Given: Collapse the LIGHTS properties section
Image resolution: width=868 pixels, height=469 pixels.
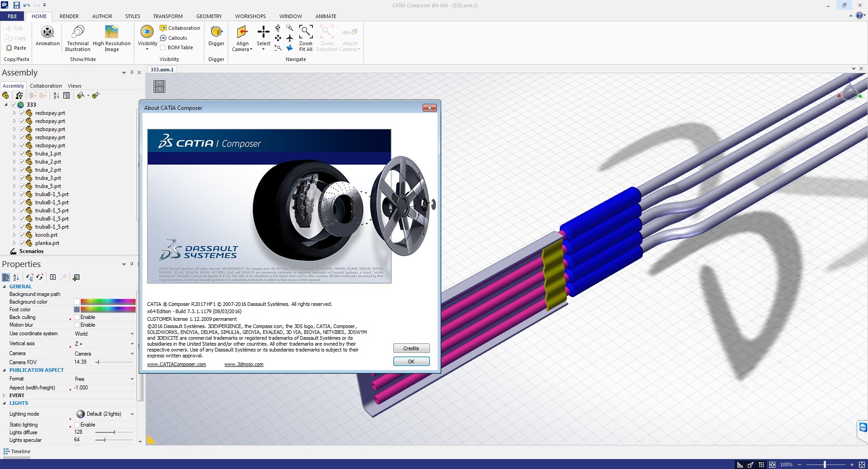Looking at the screenshot, I should [x=5, y=403].
